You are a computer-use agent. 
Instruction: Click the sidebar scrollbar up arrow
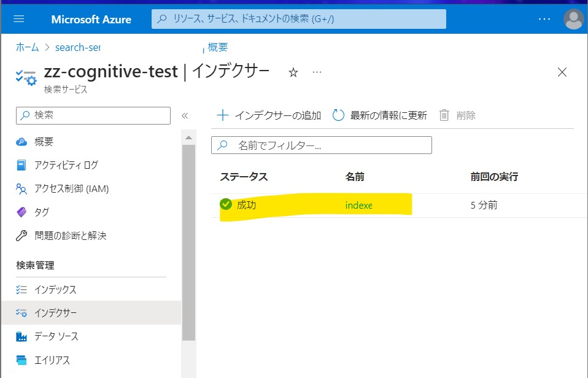188,137
